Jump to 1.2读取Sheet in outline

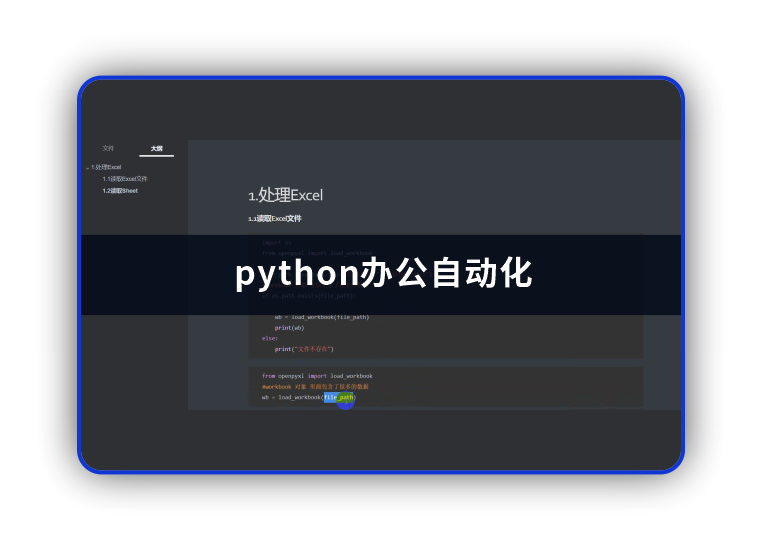point(120,191)
